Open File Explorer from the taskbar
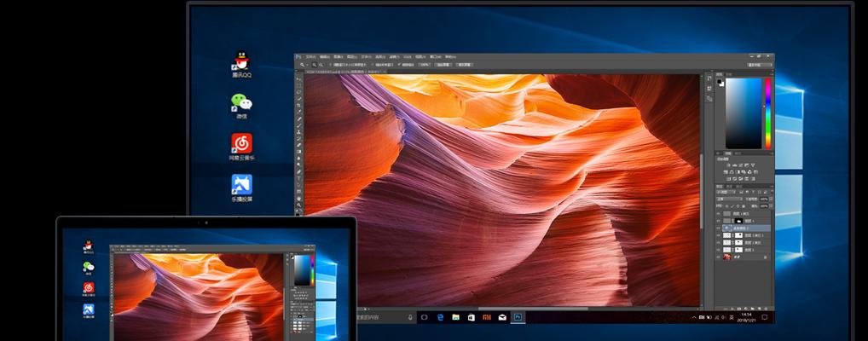 [455, 317]
